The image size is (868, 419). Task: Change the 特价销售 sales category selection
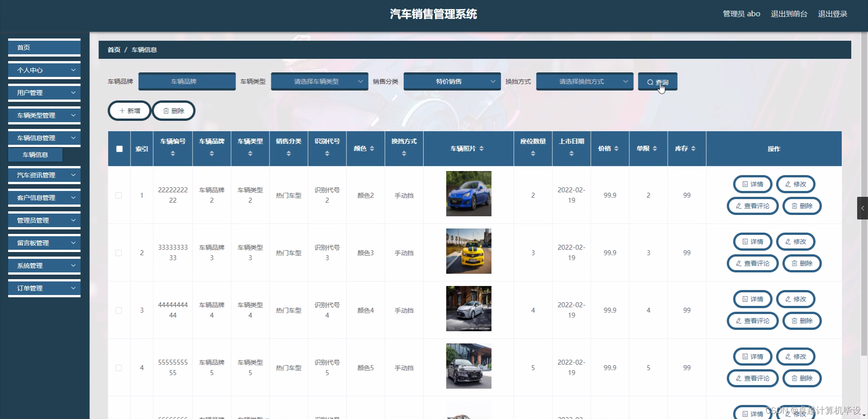pos(451,81)
